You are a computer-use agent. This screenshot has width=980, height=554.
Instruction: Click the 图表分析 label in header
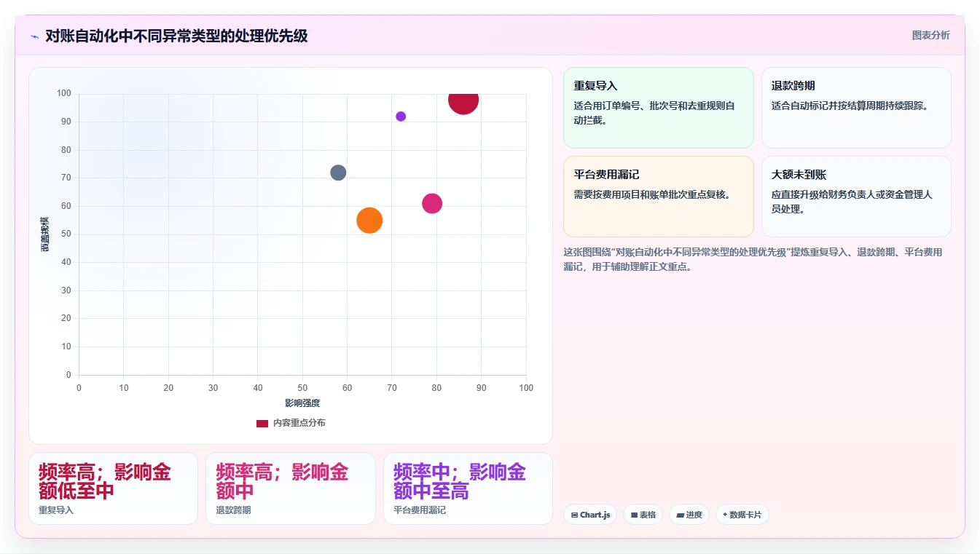pos(930,35)
